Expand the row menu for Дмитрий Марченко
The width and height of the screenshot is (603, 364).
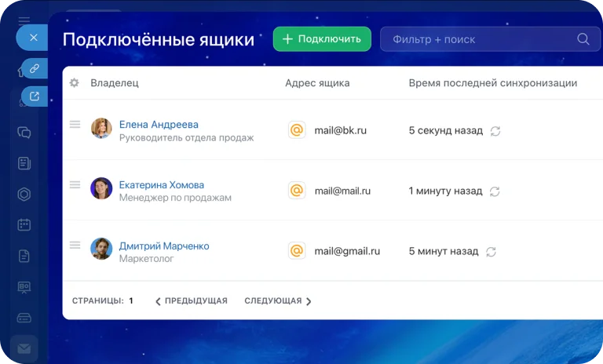coord(75,245)
